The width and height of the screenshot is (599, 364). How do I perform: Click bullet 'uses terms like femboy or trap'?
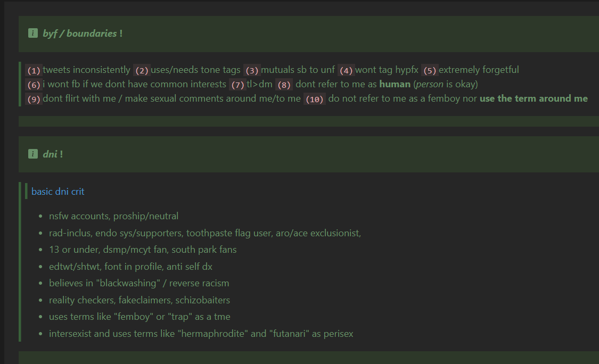[140, 317]
